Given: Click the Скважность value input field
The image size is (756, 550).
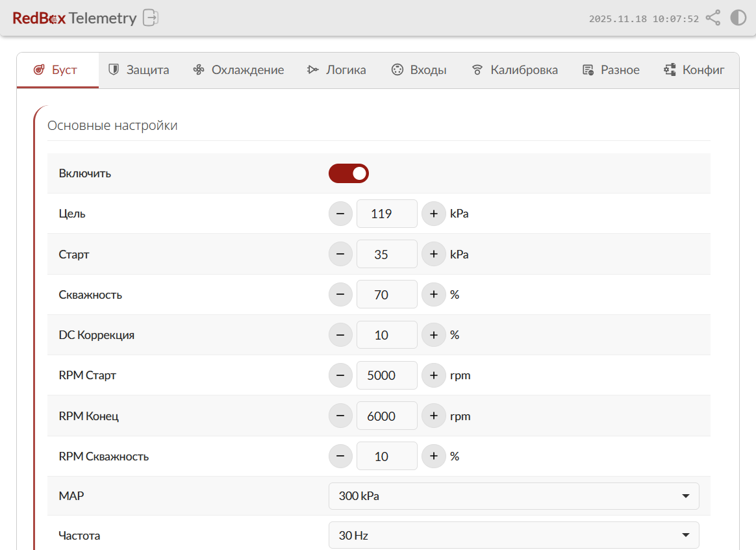Looking at the screenshot, I should tap(386, 294).
